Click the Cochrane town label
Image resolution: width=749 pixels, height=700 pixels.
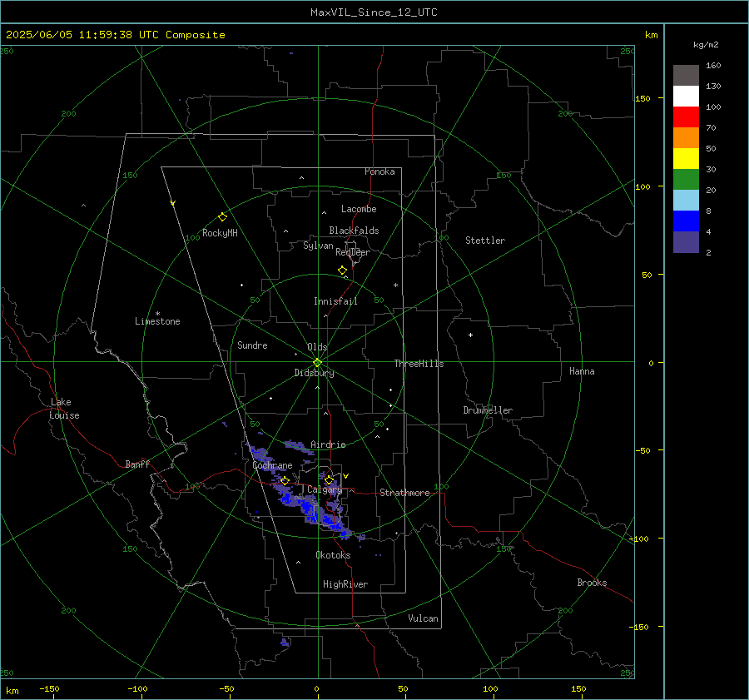coord(272,465)
